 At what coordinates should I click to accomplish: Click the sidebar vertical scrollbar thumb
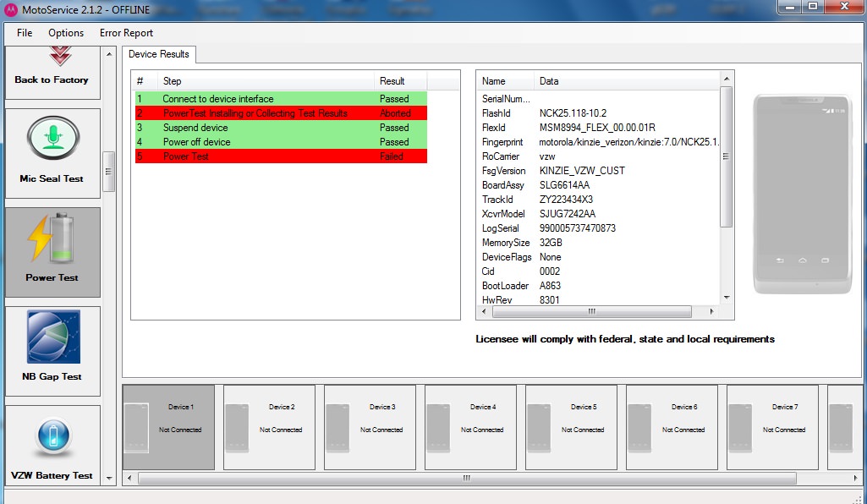pos(109,172)
